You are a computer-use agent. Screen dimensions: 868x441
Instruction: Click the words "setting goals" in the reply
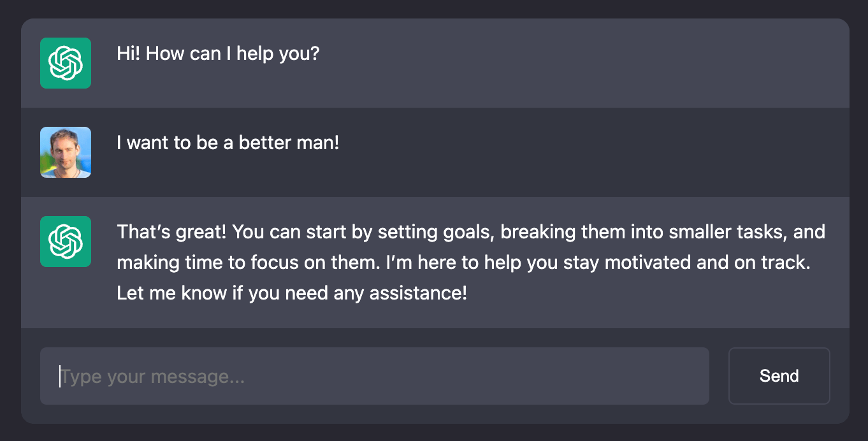(436, 231)
